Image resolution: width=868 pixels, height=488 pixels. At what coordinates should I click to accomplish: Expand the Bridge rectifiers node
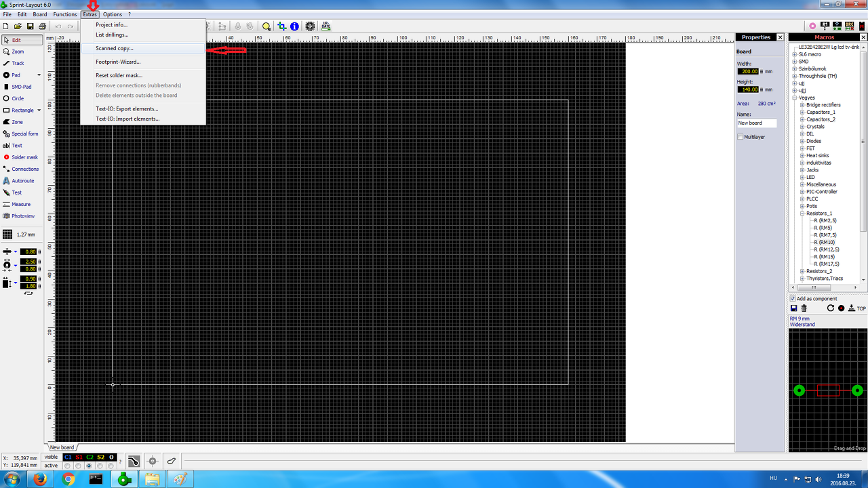click(802, 105)
